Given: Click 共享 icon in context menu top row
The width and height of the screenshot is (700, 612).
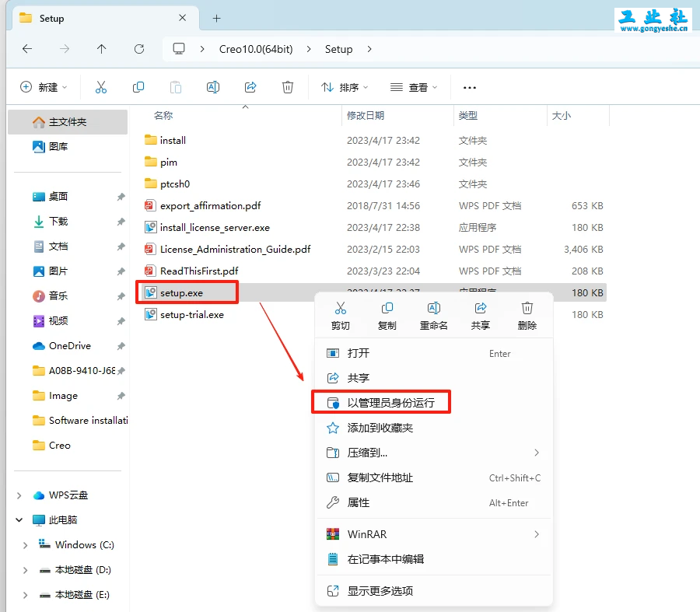Looking at the screenshot, I should click(481, 316).
